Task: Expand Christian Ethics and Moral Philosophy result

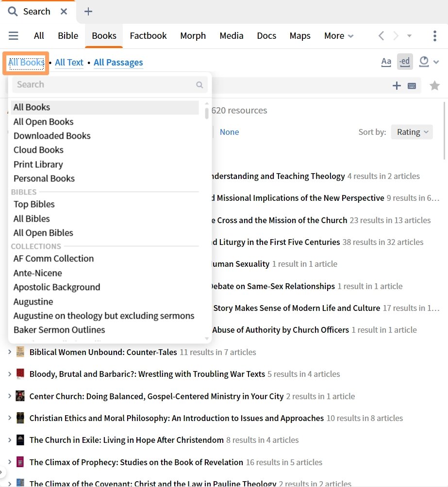Action: 10,418
